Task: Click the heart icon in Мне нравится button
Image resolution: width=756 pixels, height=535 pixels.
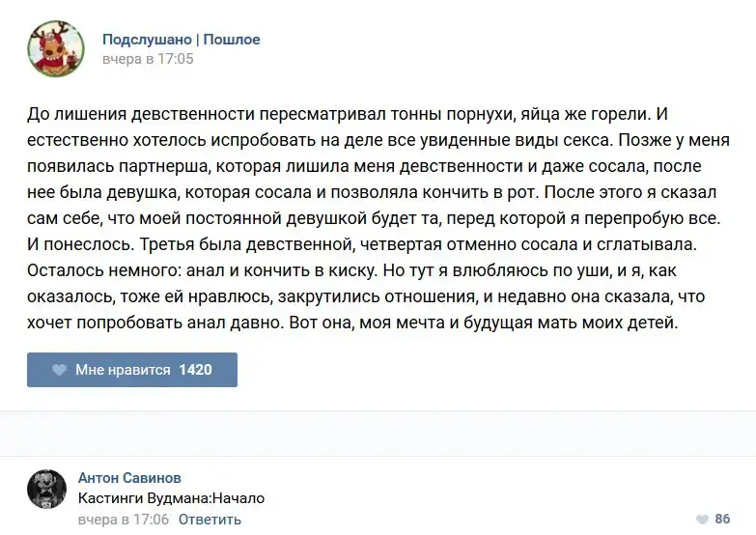Action: click(59, 370)
